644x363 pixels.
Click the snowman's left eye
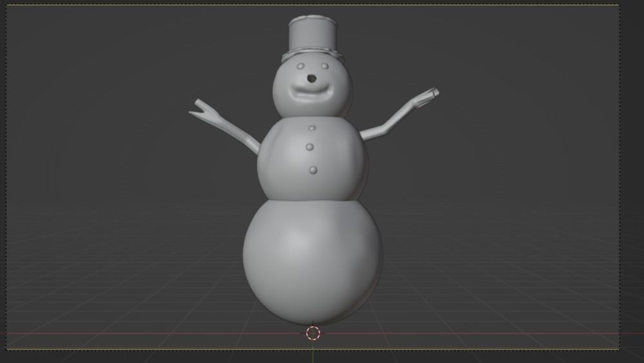(x=301, y=66)
